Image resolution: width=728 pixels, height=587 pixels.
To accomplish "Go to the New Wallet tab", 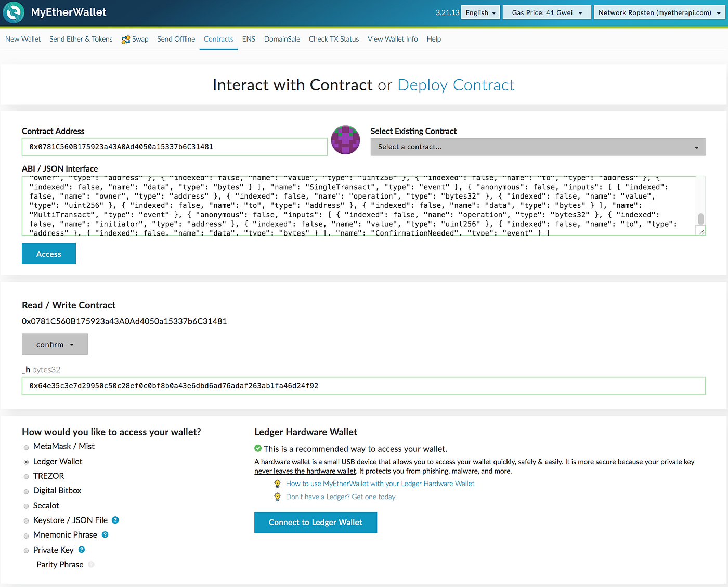I will tap(23, 39).
